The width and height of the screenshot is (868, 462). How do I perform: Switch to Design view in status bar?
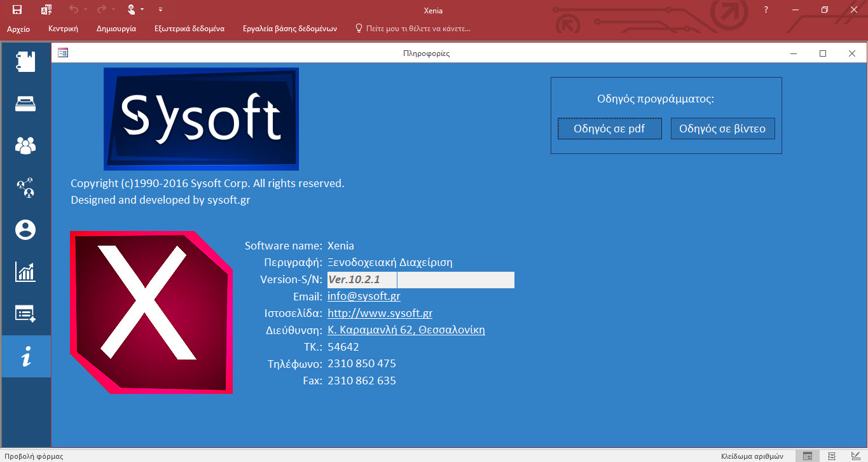click(854, 456)
